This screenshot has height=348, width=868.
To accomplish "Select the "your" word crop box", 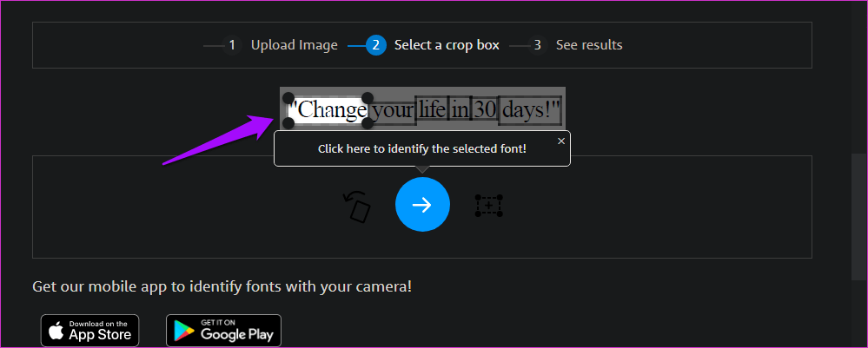I will [x=393, y=111].
